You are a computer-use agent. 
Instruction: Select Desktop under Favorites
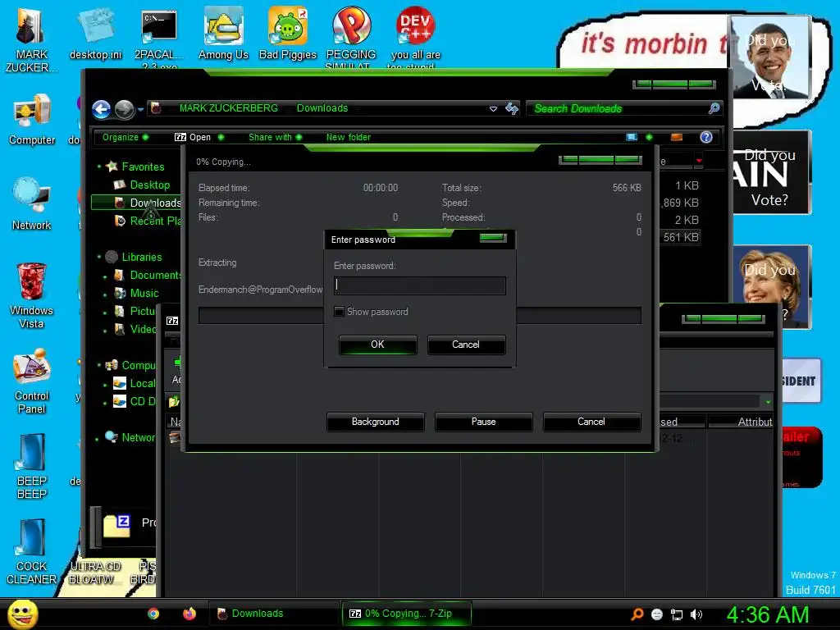pyautogui.click(x=142, y=185)
